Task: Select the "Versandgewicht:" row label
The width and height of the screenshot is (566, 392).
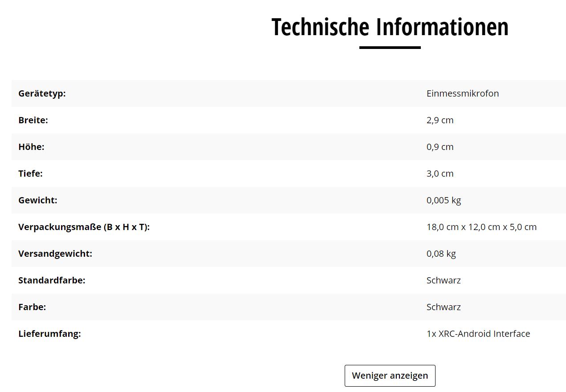Action: pyautogui.click(x=55, y=254)
